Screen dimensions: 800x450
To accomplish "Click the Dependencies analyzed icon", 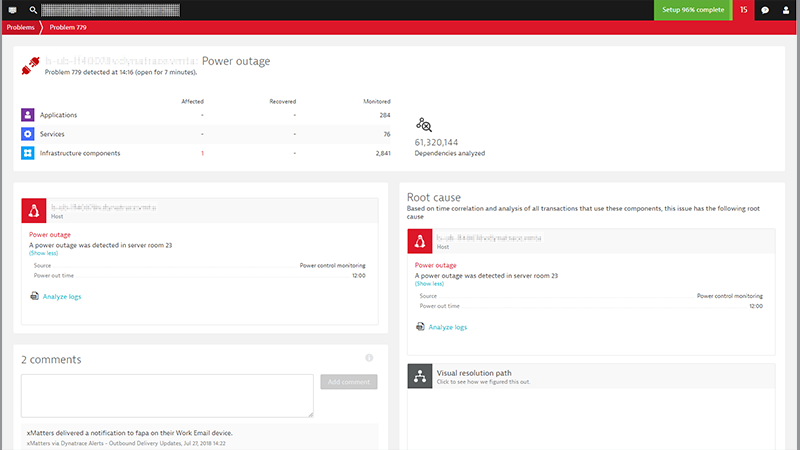I will [x=424, y=125].
